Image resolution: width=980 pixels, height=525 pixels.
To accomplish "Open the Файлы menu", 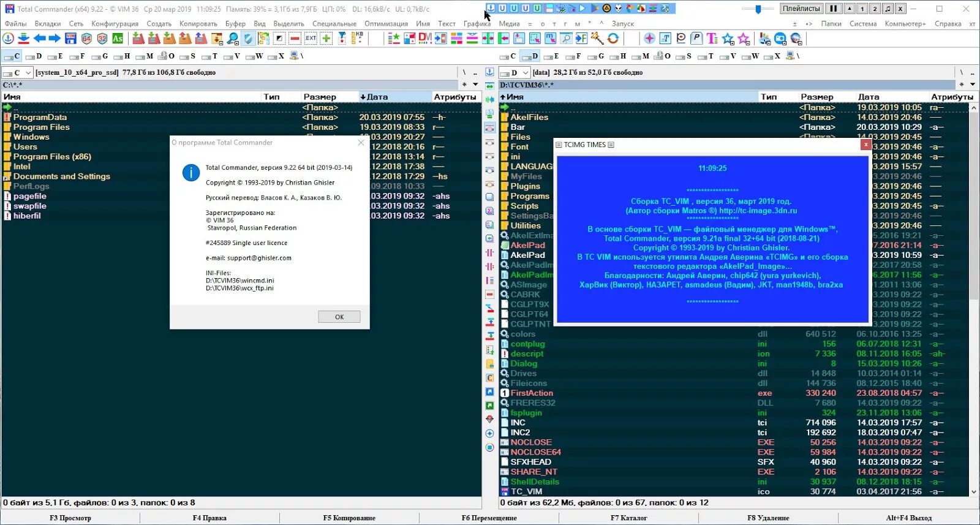I will tap(15, 24).
